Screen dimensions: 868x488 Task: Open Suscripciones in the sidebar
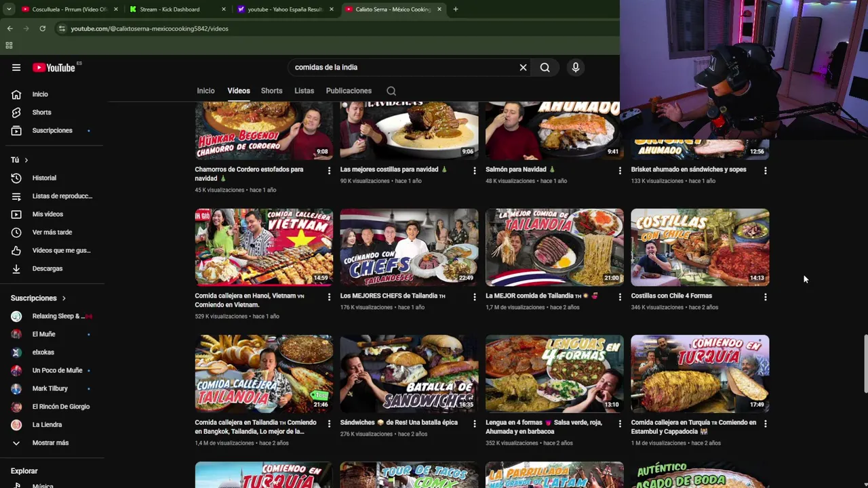pos(52,131)
